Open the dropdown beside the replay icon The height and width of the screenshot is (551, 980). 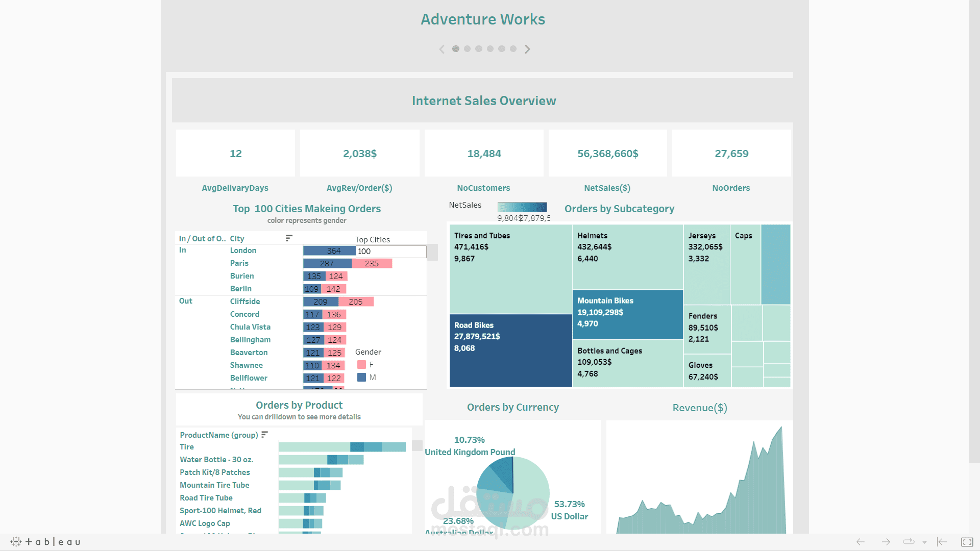tap(925, 542)
